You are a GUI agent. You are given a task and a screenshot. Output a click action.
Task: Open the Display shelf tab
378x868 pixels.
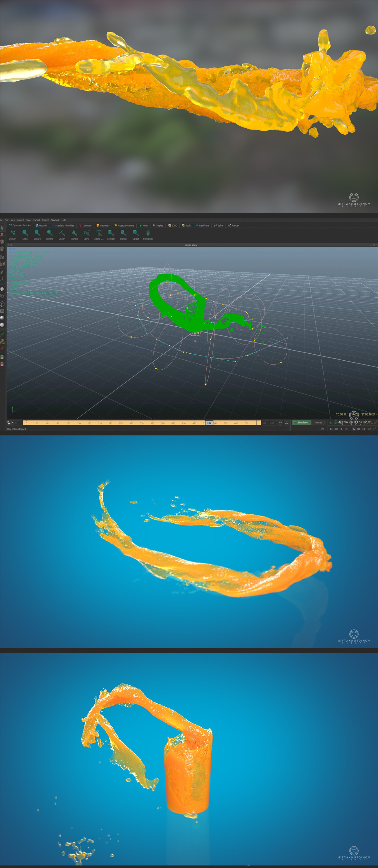tap(158, 225)
